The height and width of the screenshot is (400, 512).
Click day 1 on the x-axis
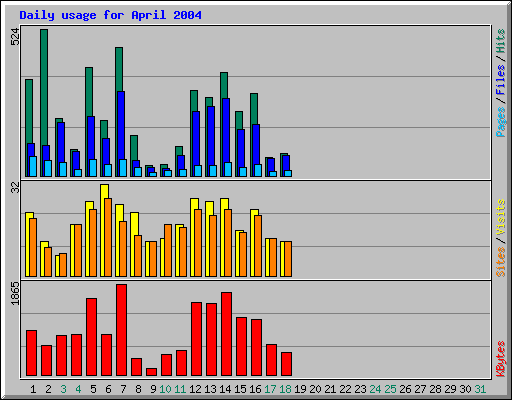tap(33, 389)
